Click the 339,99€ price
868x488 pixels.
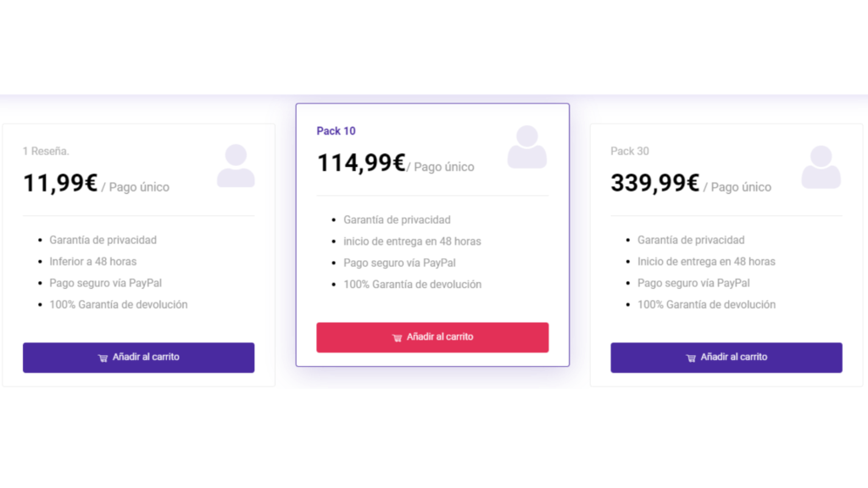click(x=655, y=183)
